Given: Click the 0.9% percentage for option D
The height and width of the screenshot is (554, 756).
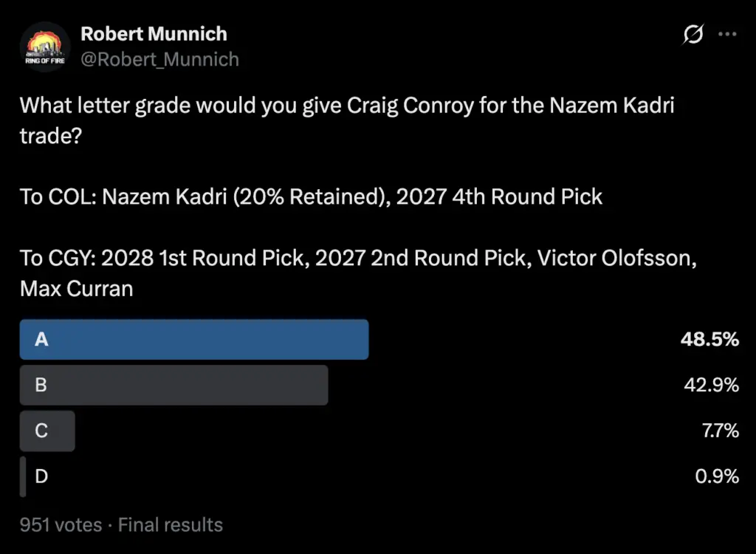Looking at the screenshot, I should coord(717,476).
